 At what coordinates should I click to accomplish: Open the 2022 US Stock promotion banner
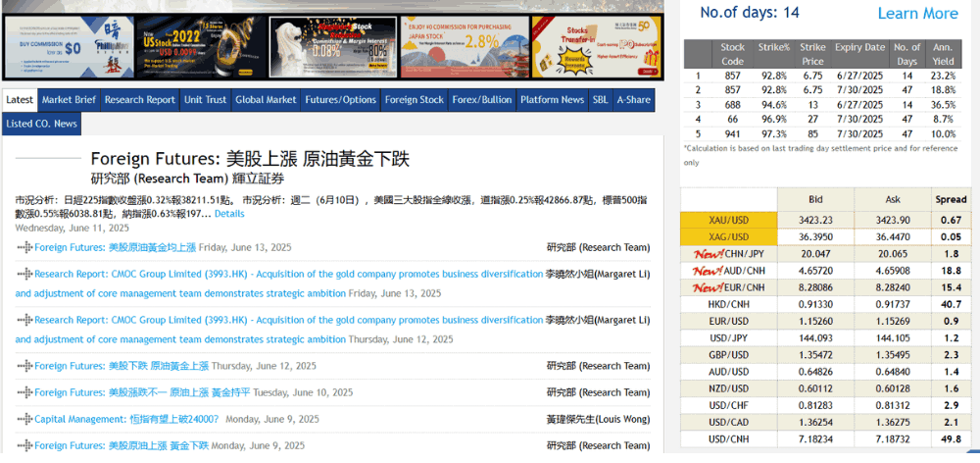pos(199,46)
